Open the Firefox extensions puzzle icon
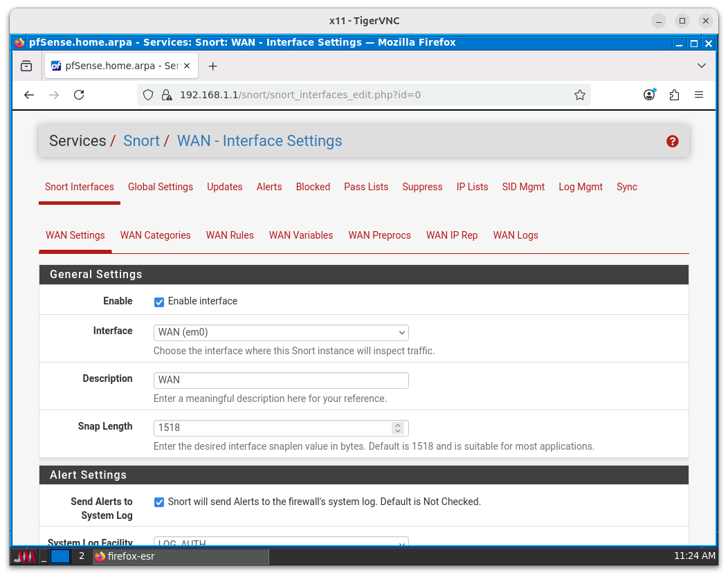728x577 pixels. coord(674,95)
